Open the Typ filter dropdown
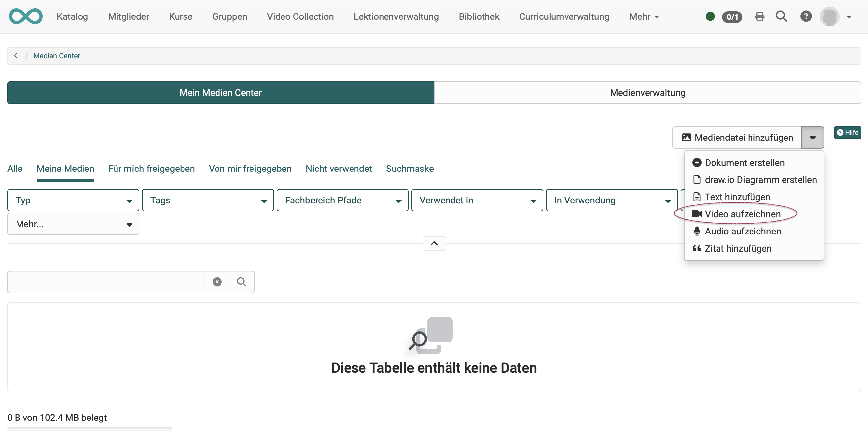The height and width of the screenshot is (434, 868). pyautogui.click(x=73, y=200)
